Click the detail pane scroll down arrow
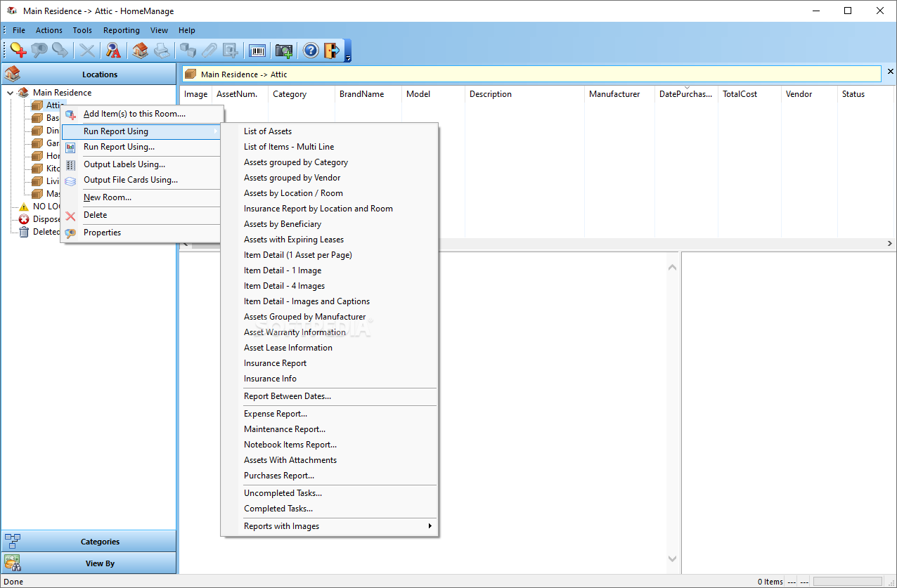 tap(672, 558)
